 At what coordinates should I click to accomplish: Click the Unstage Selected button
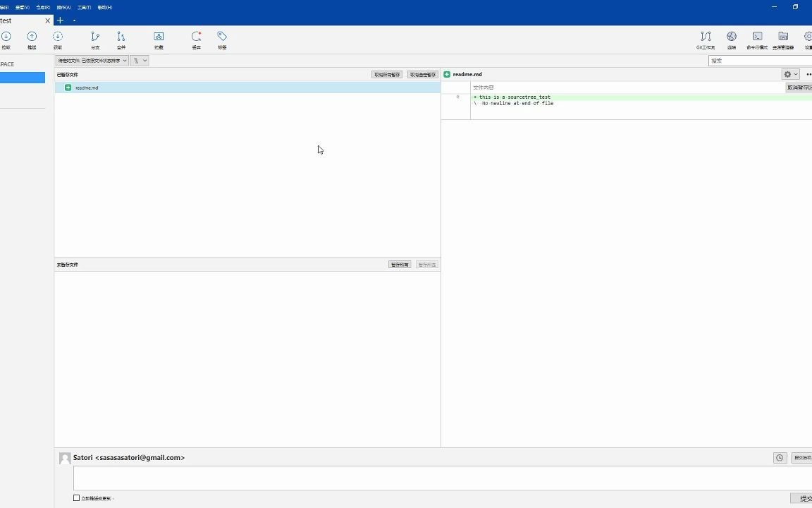point(423,75)
